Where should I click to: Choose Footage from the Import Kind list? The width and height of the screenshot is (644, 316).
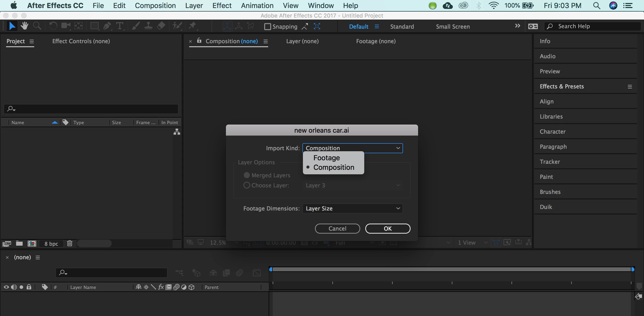327,158
